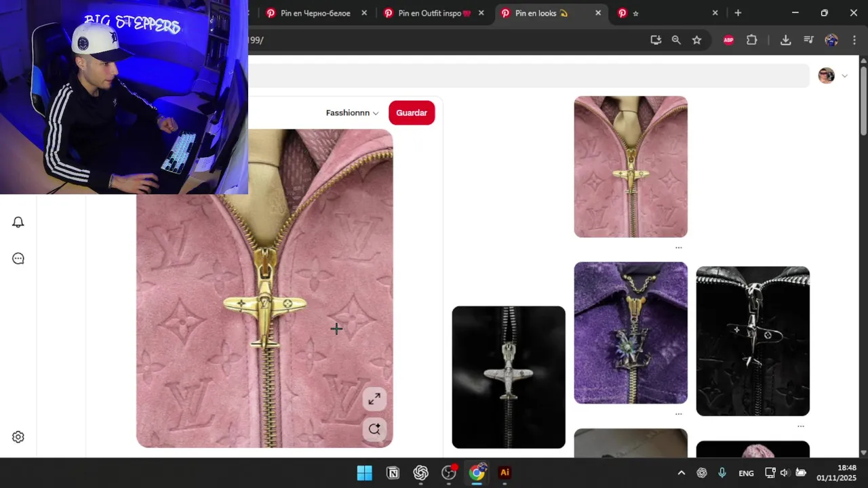Viewport: 868px width, 488px height.
Task: Switch to the Pin en Черно-белое tab
Action: 315,13
